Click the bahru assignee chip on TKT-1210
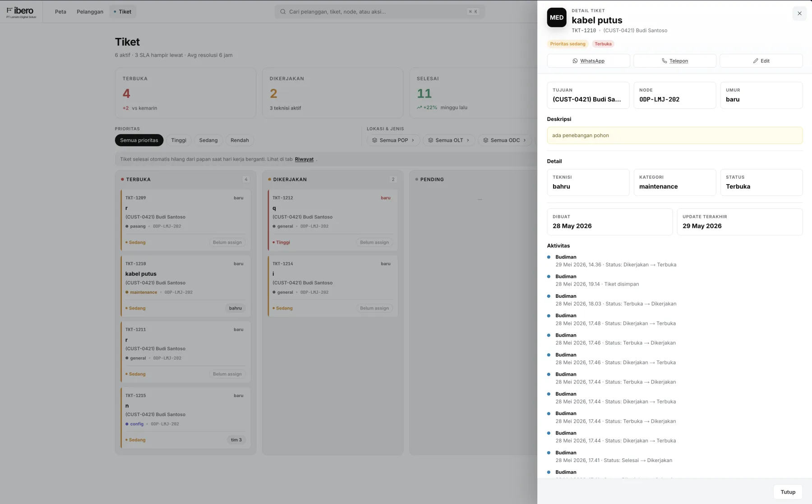The width and height of the screenshot is (812, 504). point(235,308)
